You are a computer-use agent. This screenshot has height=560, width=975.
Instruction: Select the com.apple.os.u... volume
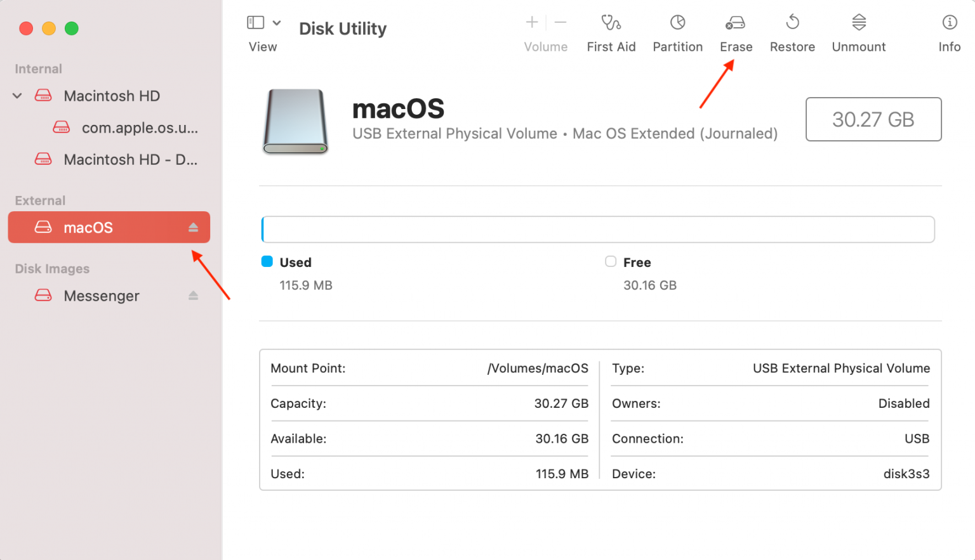coord(140,127)
